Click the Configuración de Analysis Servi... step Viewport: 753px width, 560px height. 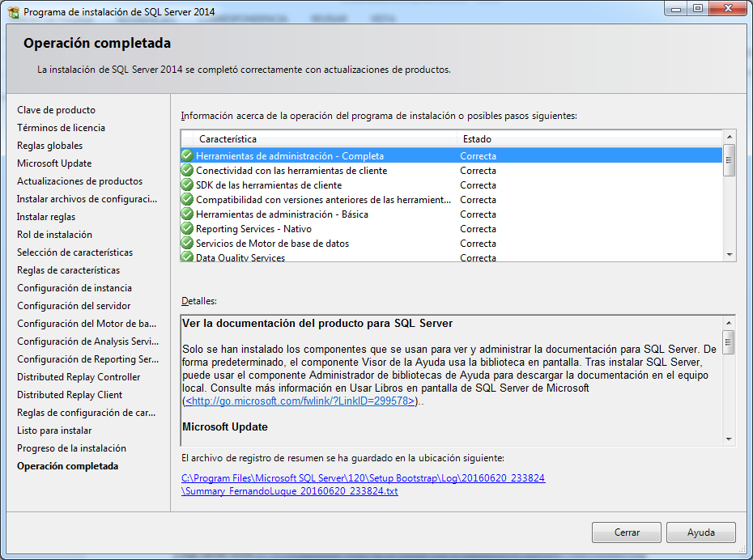[x=88, y=342]
